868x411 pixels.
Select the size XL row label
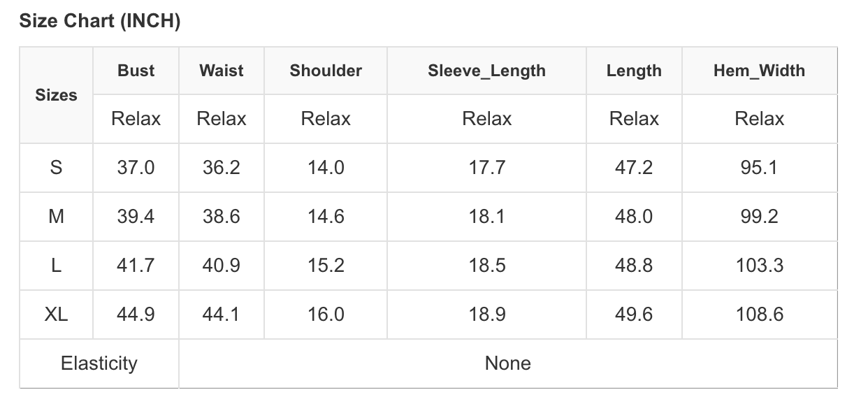56,315
